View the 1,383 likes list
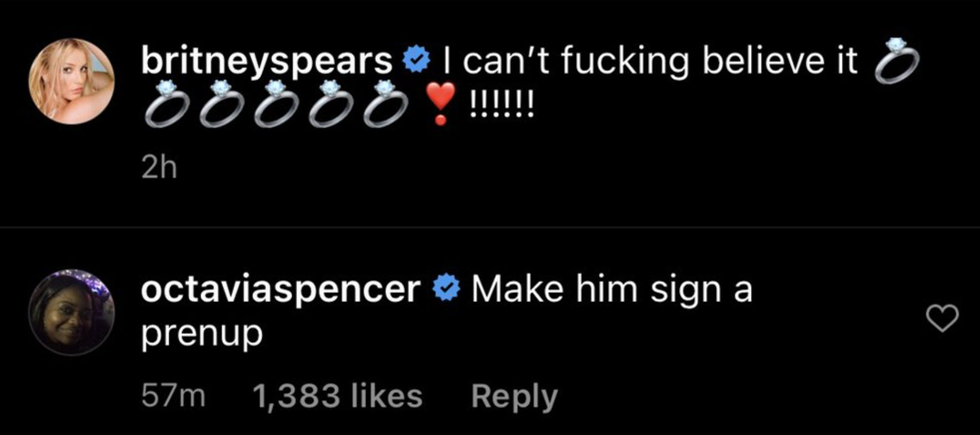 click(337, 396)
